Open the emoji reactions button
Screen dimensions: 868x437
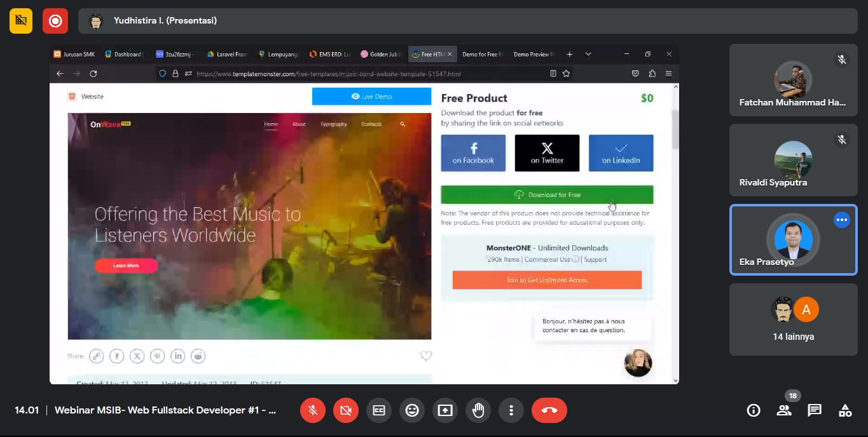[411, 410]
